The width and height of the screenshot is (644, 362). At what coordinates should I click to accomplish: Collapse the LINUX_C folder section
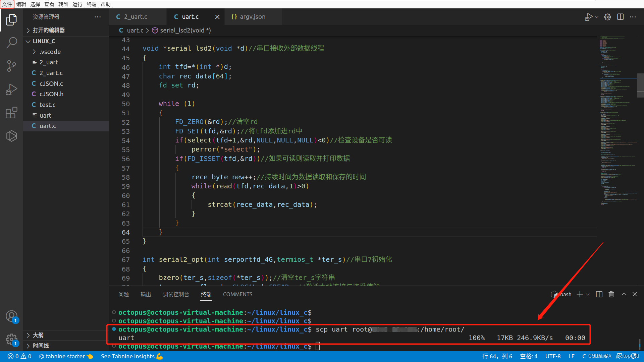click(44, 41)
